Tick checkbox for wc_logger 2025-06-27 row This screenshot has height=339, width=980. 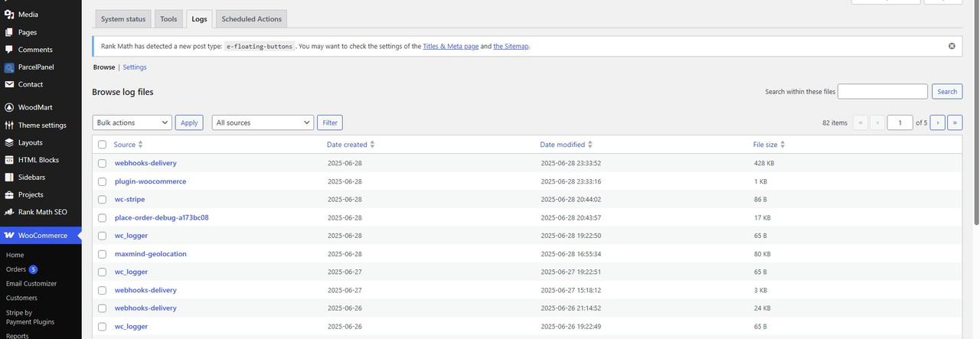pyautogui.click(x=103, y=272)
